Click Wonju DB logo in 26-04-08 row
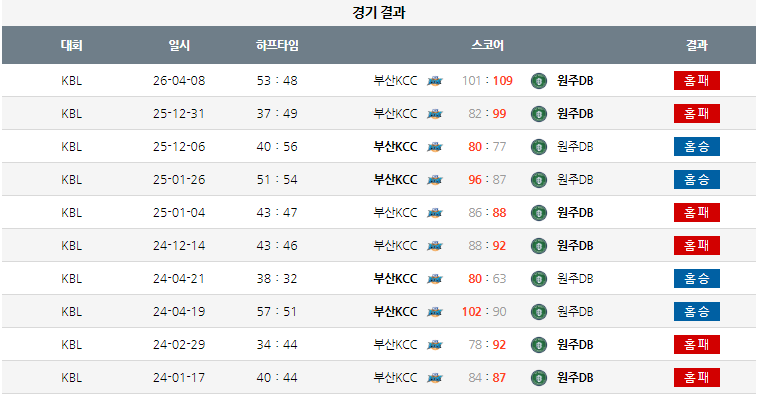 tap(539, 81)
